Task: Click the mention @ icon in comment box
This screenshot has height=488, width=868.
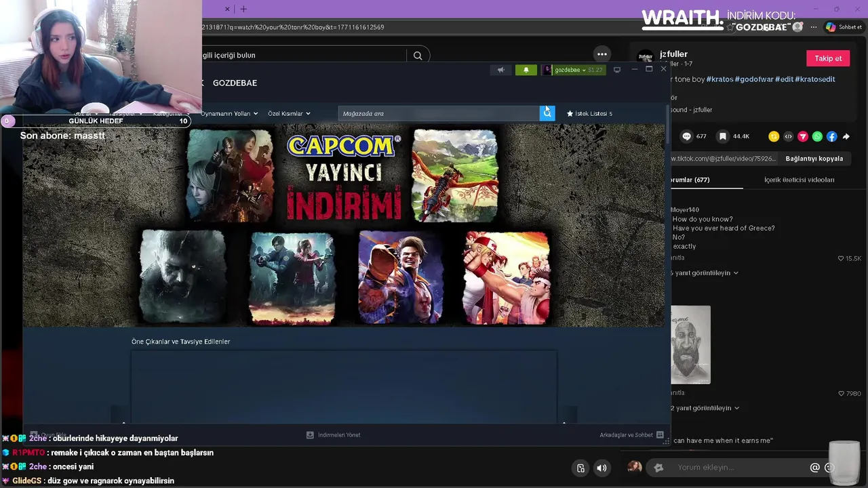Action: (814, 467)
